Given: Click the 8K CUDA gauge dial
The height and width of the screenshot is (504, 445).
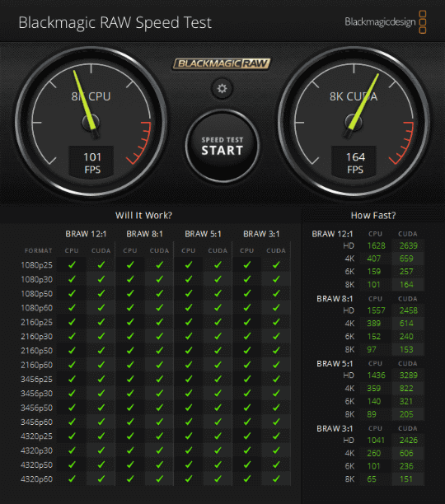Looking at the screenshot, I should pyautogui.click(x=354, y=122).
